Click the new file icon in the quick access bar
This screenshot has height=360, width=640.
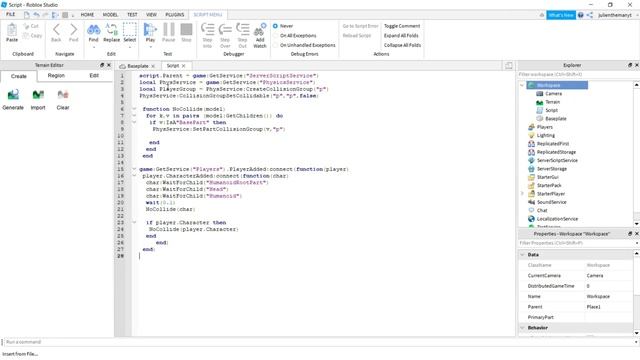coord(27,15)
